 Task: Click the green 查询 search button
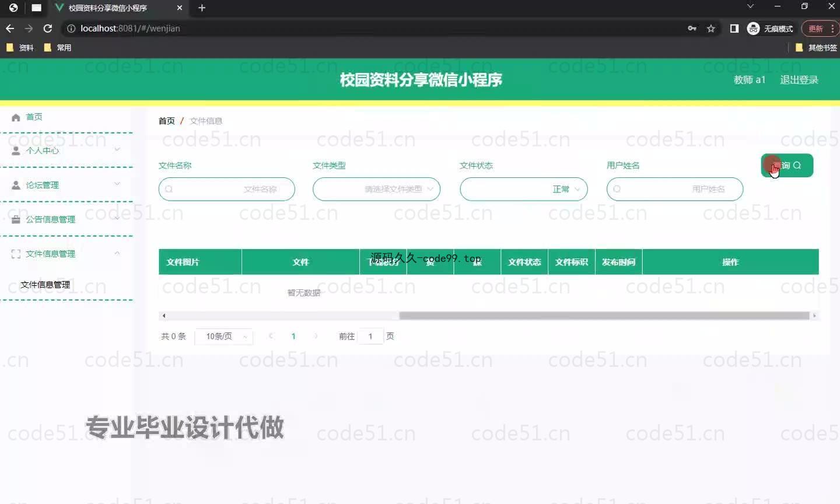[787, 166]
